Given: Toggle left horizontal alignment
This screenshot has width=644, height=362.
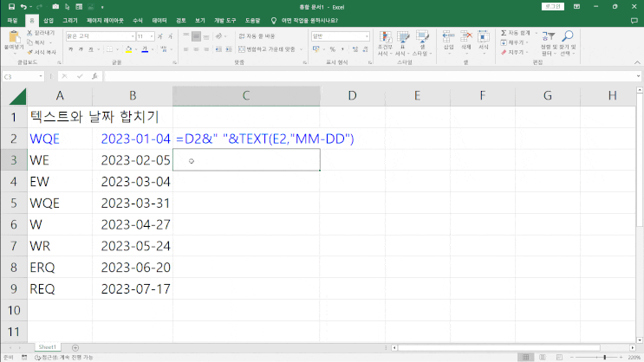Looking at the screenshot, I should click(x=186, y=49).
